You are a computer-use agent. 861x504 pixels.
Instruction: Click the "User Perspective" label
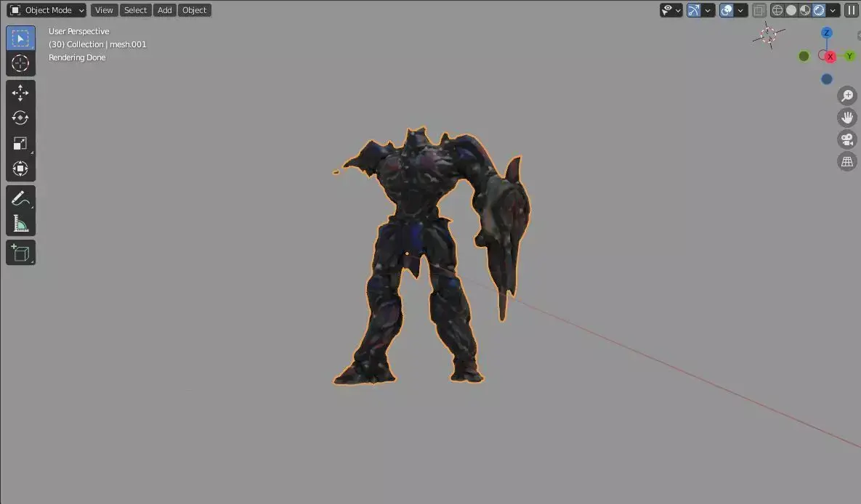[79, 31]
